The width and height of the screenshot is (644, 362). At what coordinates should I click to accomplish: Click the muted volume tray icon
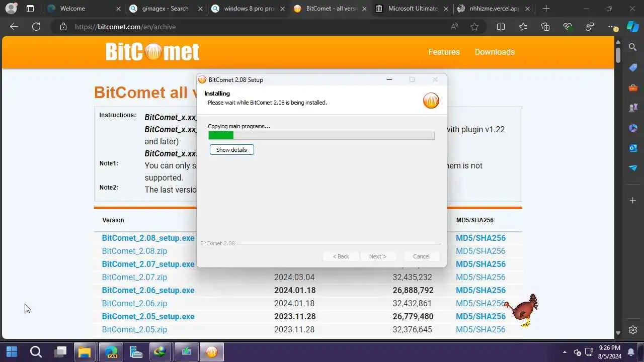point(578,352)
